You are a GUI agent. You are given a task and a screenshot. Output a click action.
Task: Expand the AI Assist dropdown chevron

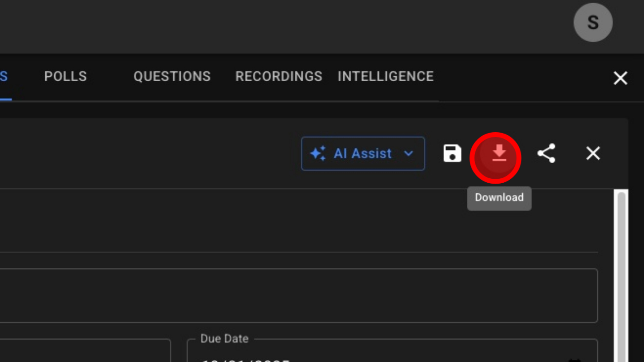[409, 153]
